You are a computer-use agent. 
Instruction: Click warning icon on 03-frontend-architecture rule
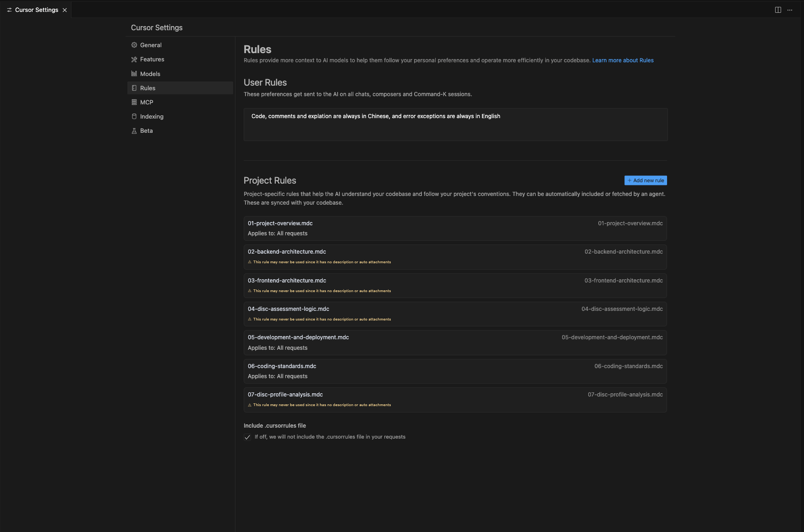tap(250, 291)
